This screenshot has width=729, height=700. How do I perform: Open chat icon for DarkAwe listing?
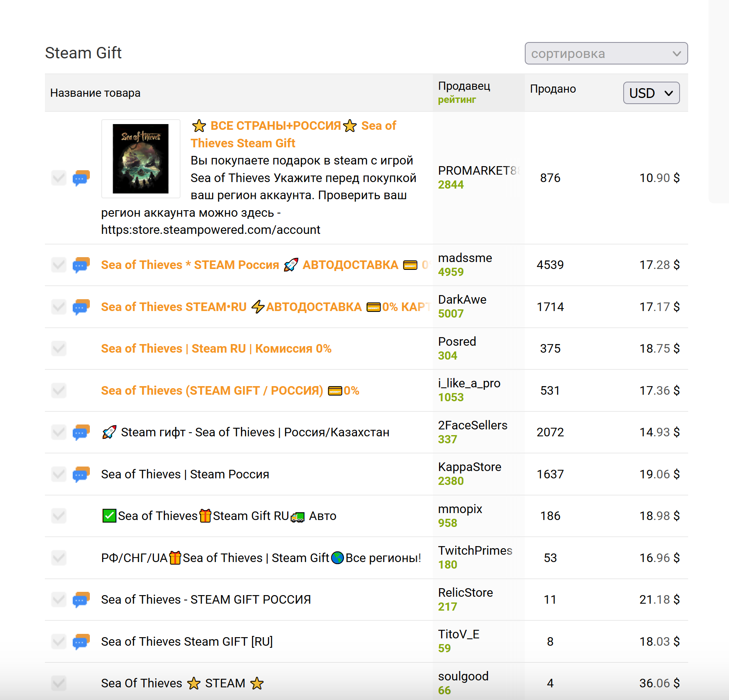[81, 307]
